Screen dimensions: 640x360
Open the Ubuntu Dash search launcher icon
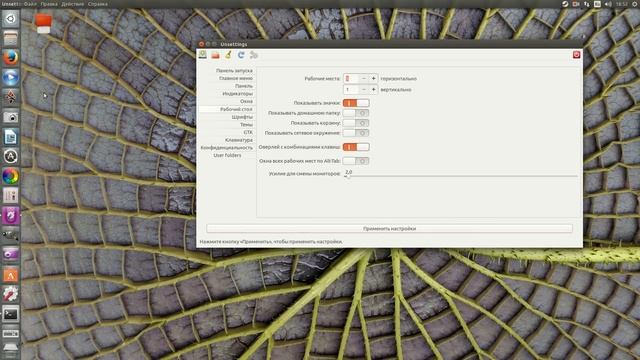pos(11,19)
